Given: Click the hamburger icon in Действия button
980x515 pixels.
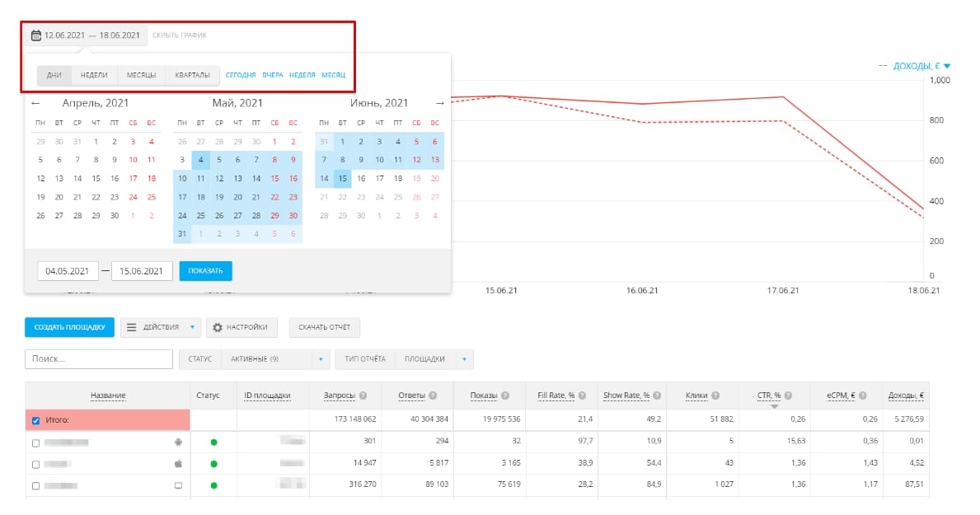Looking at the screenshot, I should pyautogui.click(x=132, y=327).
